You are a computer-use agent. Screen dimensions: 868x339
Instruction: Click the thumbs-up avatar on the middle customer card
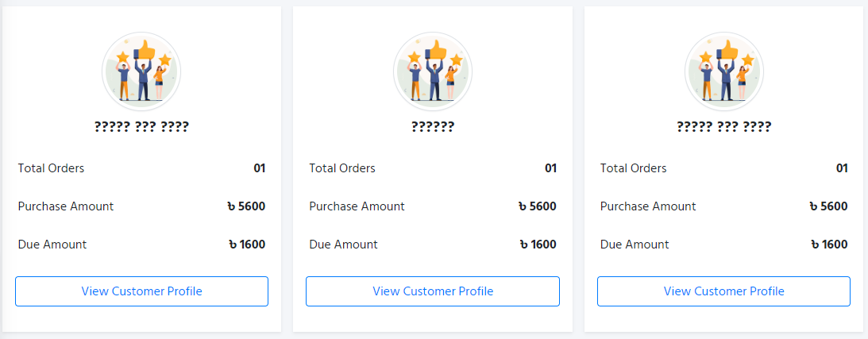(x=433, y=71)
